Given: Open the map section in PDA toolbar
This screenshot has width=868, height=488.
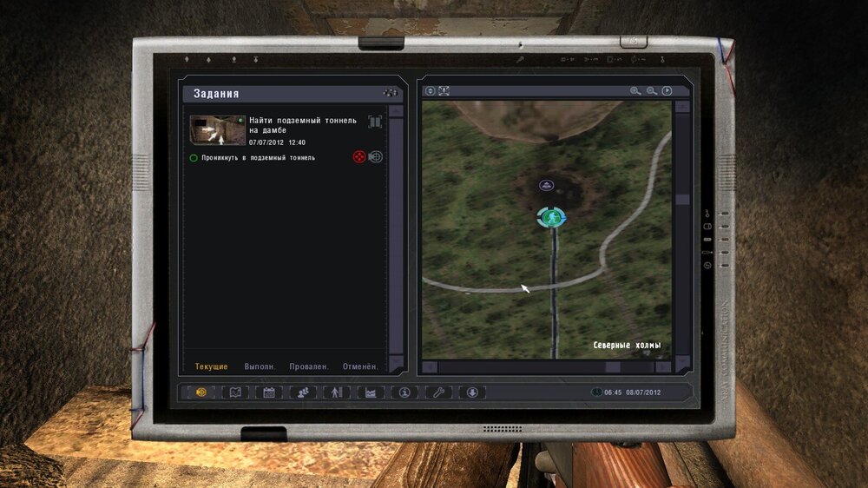Looking at the screenshot, I should point(235,392).
